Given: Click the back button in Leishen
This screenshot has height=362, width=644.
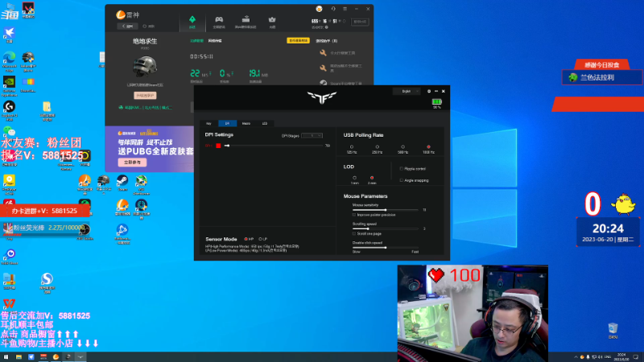Looking at the screenshot, I should 127,26.
